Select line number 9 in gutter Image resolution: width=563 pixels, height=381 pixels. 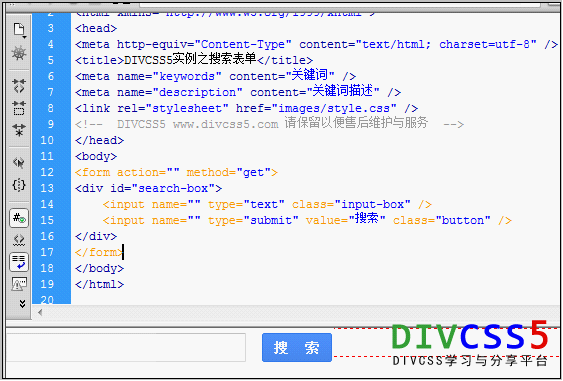point(51,124)
